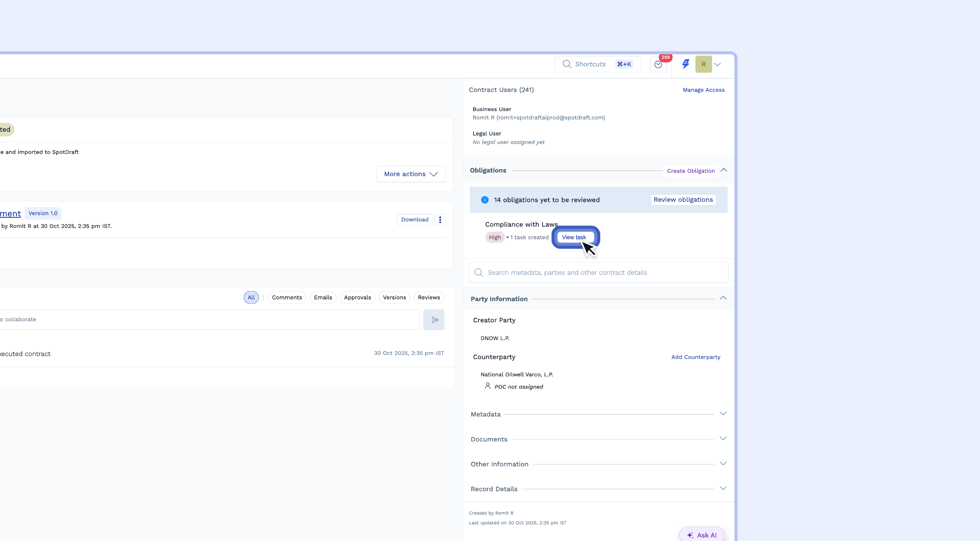Open the account menu chevron beside the avatar

click(718, 64)
